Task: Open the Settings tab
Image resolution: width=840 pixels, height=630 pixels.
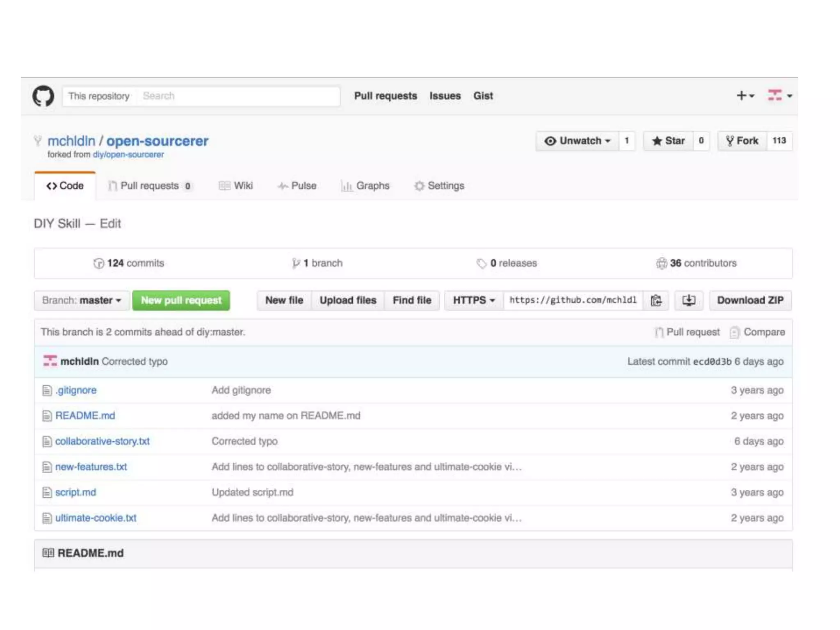Action: [439, 186]
